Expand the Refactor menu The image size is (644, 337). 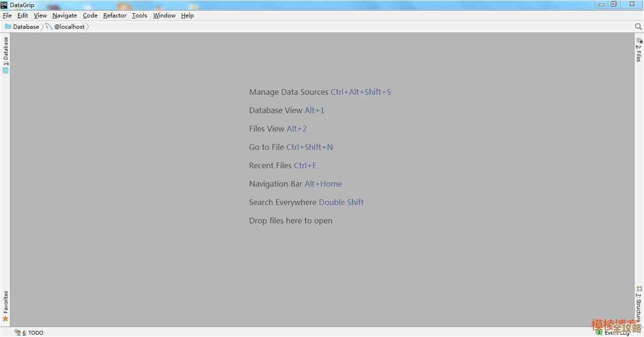click(115, 16)
